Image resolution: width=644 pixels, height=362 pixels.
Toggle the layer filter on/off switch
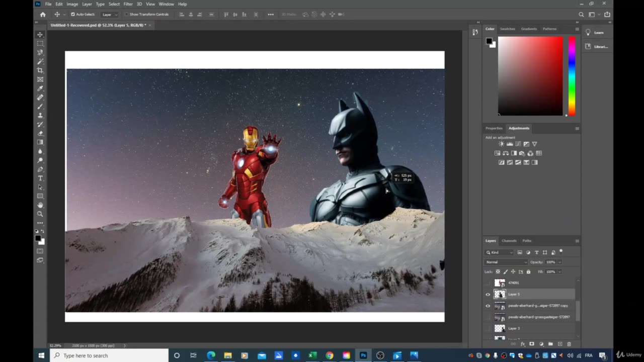tap(561, 251)
